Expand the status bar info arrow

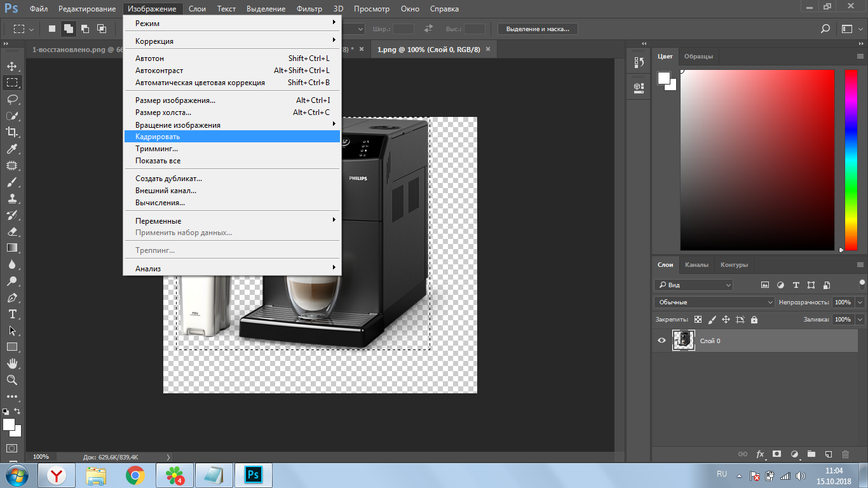pyautogui.click(x=168, y=457)
